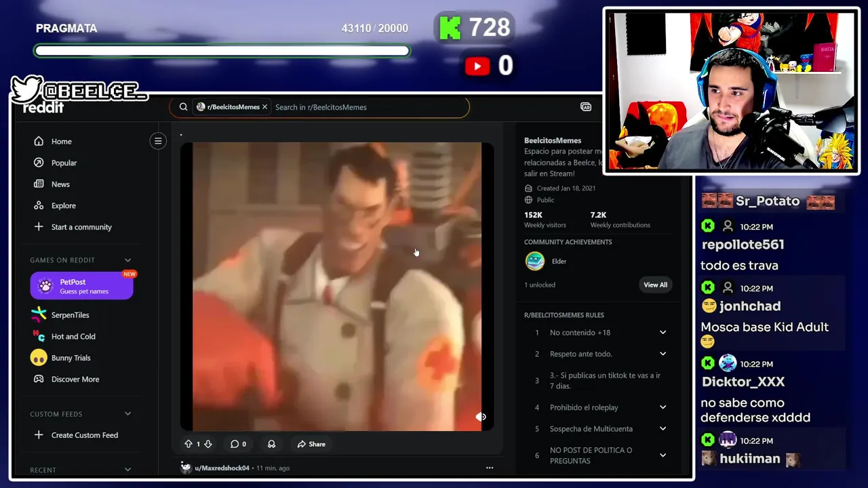
Task: Click Discover More games
Action: (75, 380)
